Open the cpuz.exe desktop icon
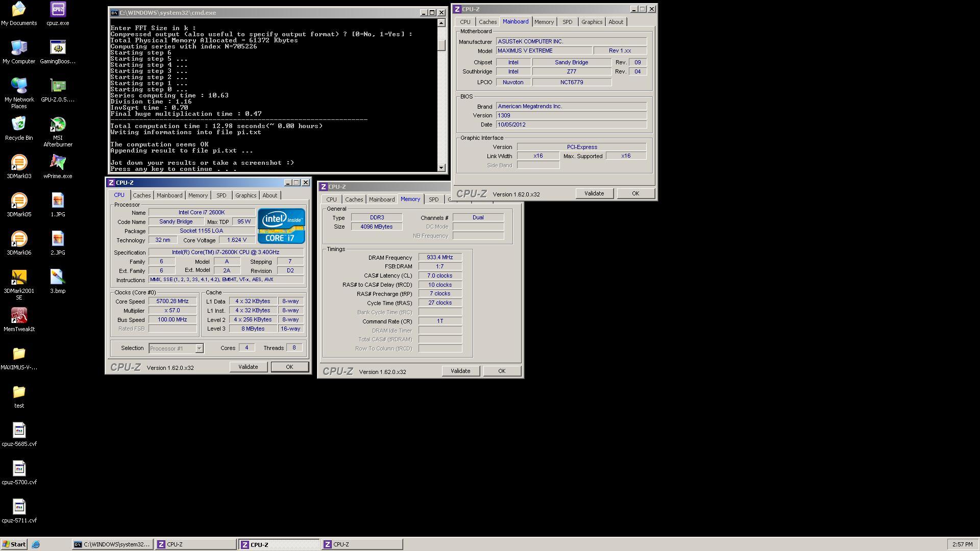 point(58,14)
